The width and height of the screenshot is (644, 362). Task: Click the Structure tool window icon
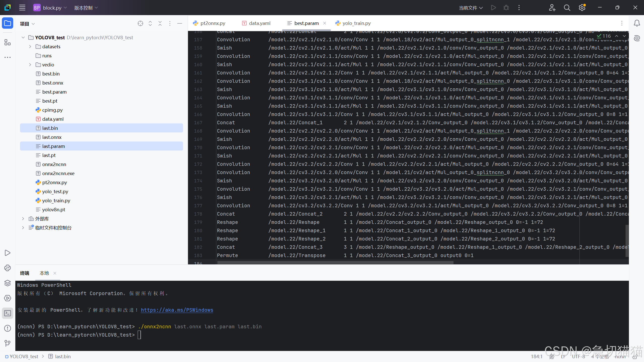pos(8,42)
